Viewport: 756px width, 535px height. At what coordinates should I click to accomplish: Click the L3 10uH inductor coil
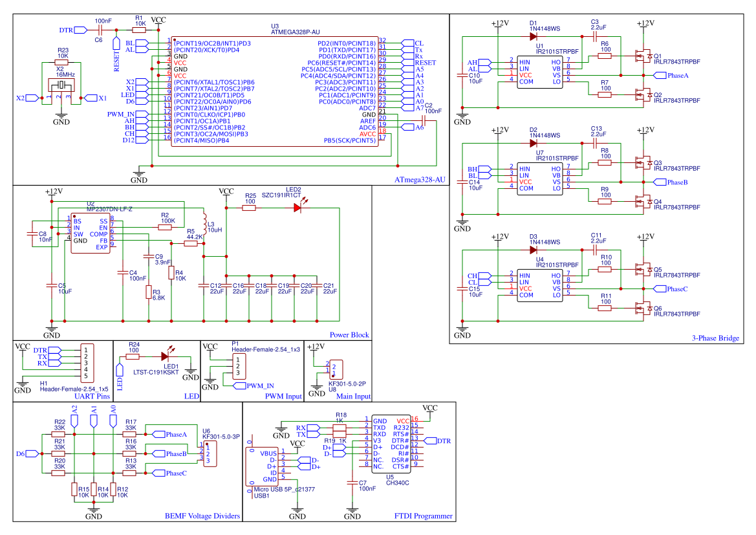pos(204,223)
